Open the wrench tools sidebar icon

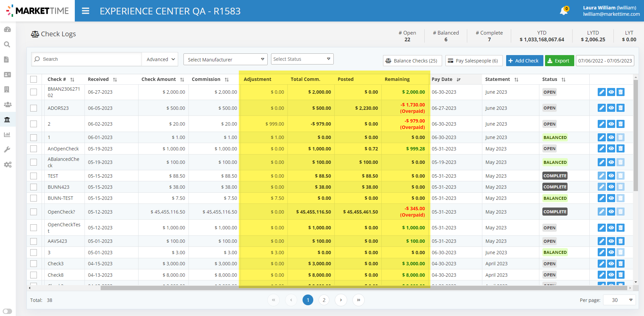pyautogui.click(x=7, y=149)
